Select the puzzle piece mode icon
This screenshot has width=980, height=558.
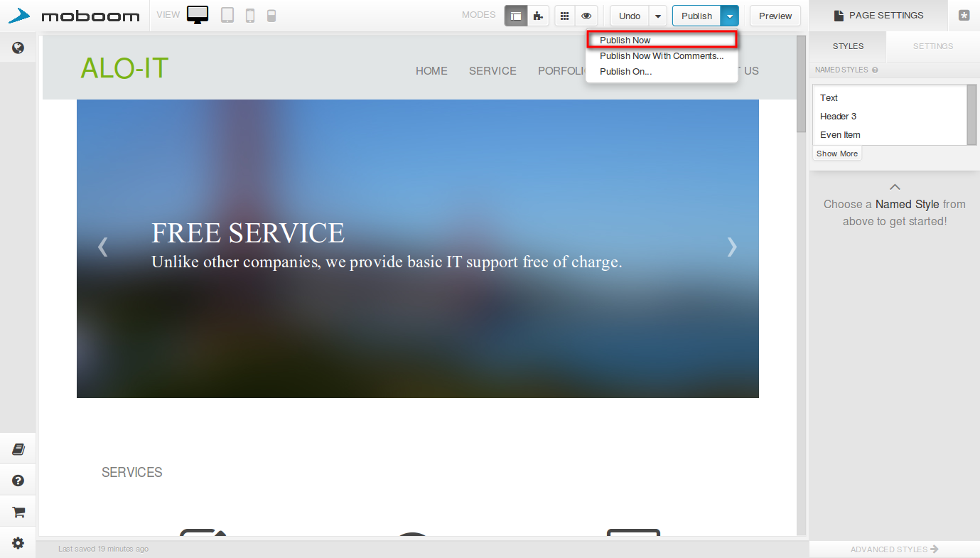[538, 16]
